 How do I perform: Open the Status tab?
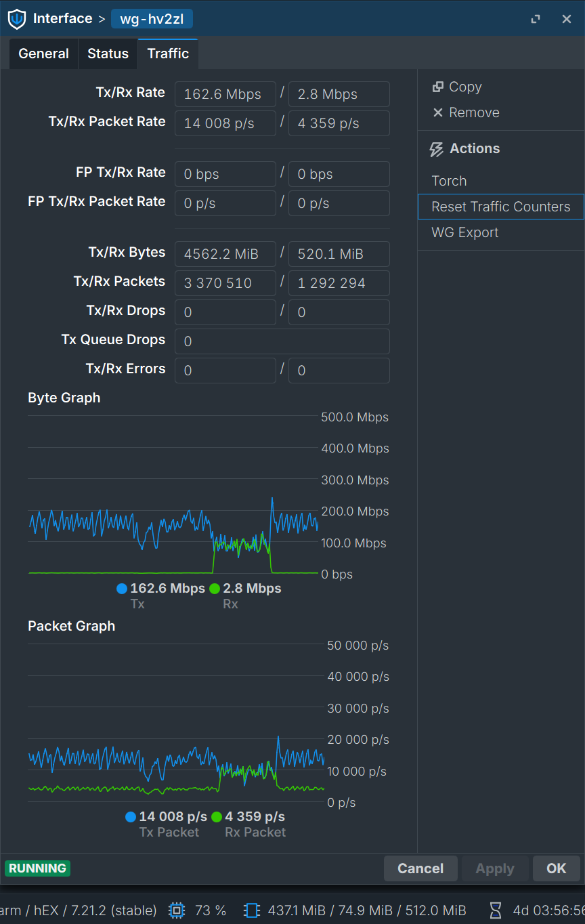click(108, 54)
